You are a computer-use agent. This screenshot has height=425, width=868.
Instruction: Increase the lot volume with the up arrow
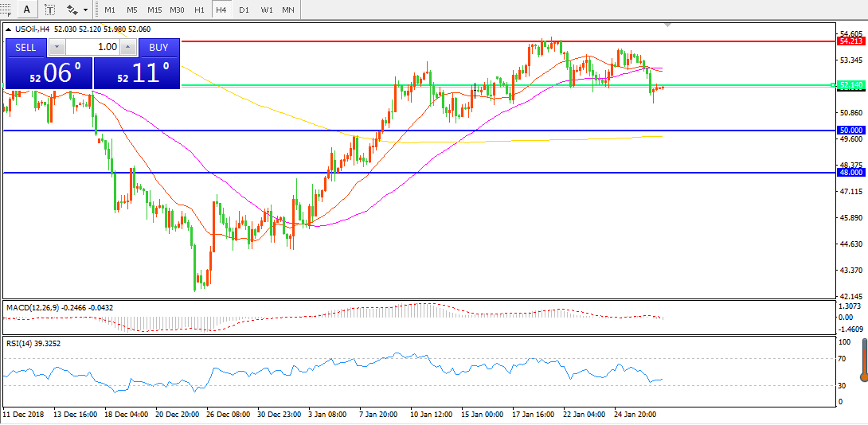pyautogui.click(x=127, y=48)
